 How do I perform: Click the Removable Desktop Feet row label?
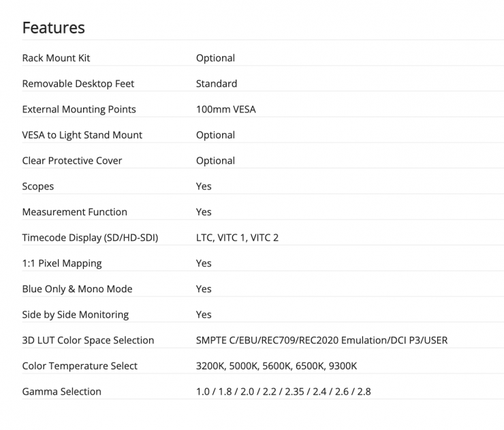(x=78, y=84)
